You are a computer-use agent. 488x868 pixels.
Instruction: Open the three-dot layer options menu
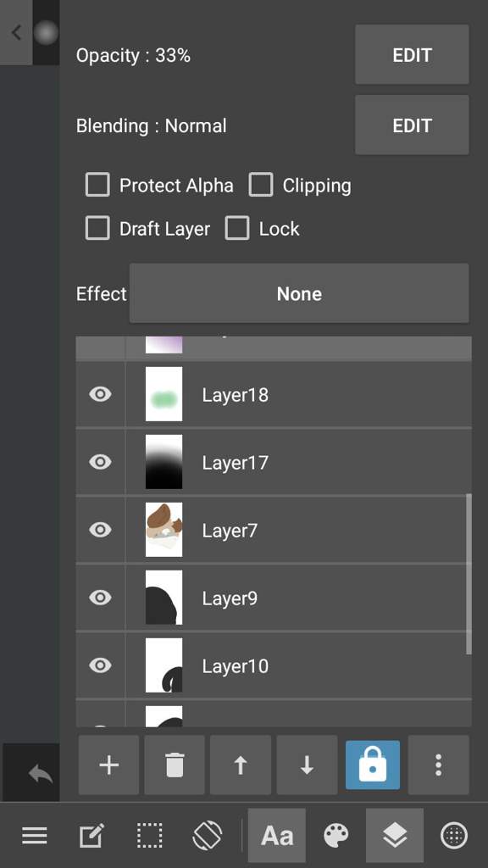tap(438, 765)
